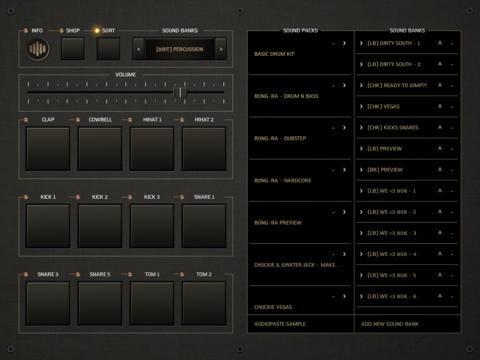Expand Bong-Ra Dubstep pack chevron
Screen dimensions: 480x360
344,128
